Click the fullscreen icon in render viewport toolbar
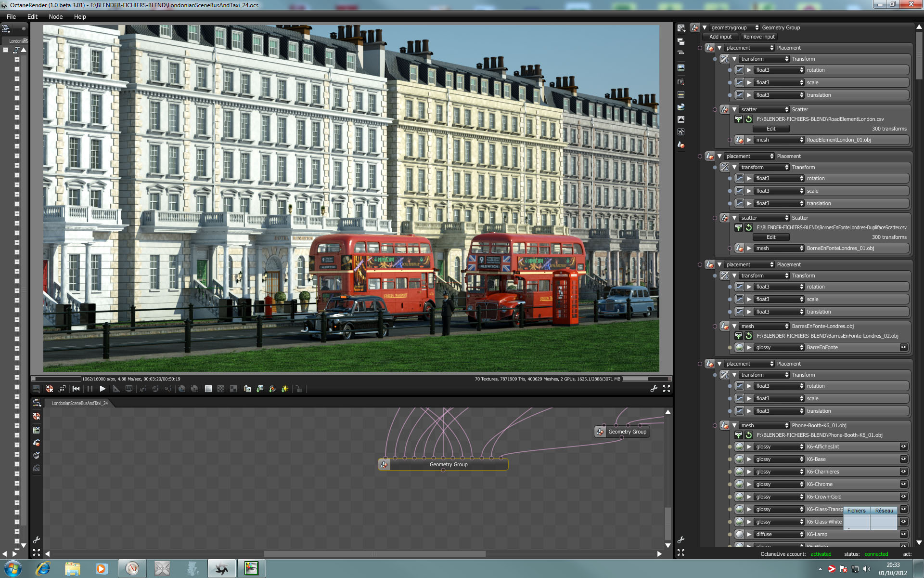Screen dimensions: 924x578 point(667,389)
